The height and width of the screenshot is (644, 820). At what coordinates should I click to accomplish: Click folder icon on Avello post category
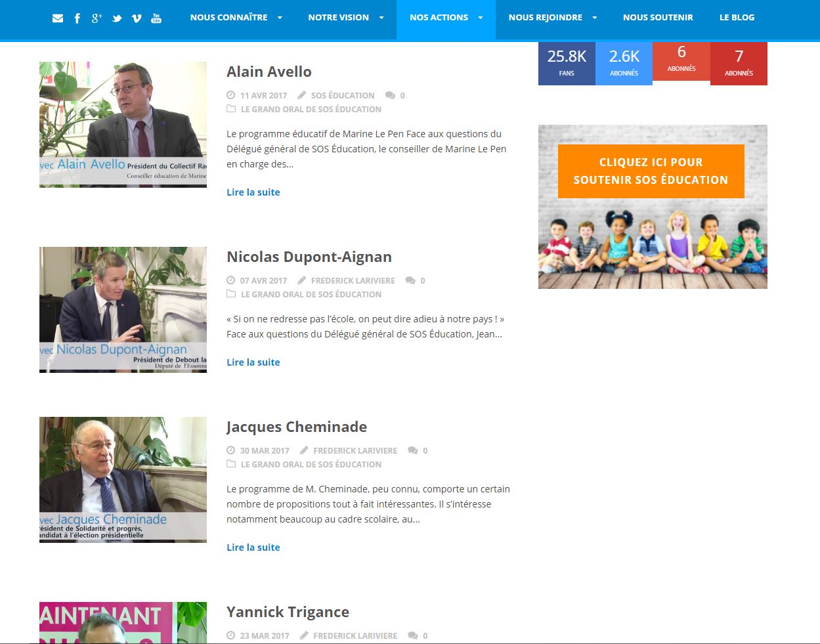click(231, 109)
